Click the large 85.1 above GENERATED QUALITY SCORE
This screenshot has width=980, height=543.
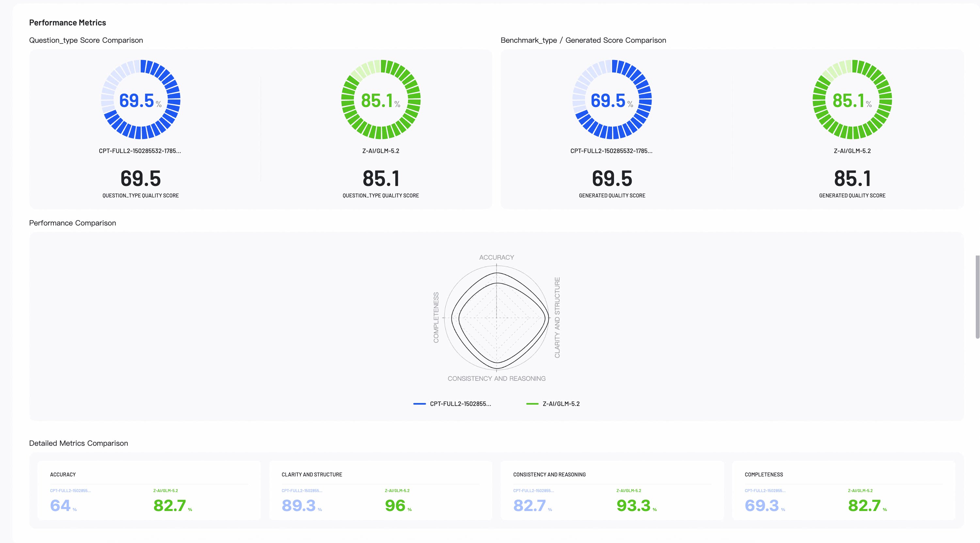pyautogui.click(x=852, y=179)
